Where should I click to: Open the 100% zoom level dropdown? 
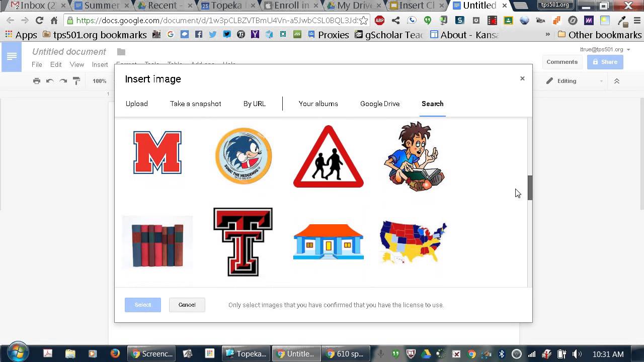pos(99,81)
